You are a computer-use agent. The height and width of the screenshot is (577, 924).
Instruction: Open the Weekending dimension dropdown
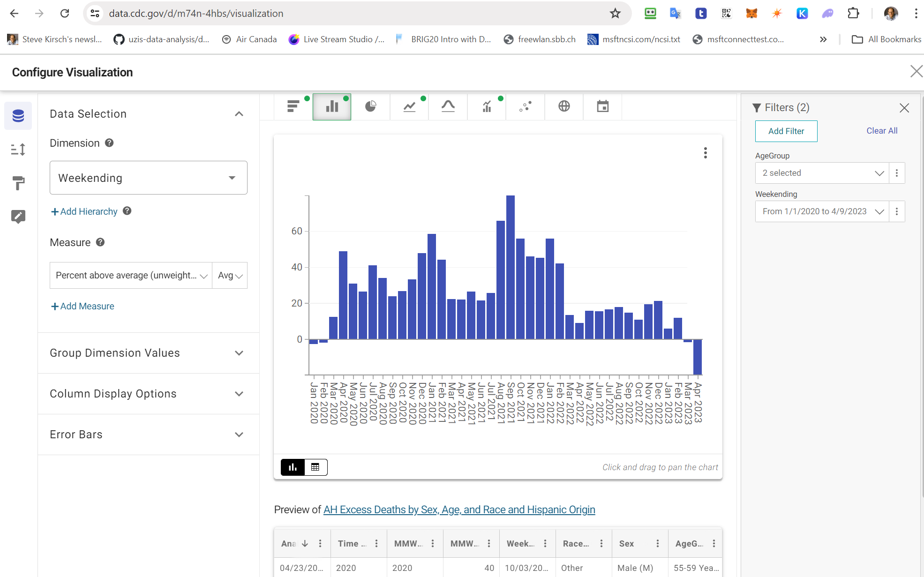point(148,178)
